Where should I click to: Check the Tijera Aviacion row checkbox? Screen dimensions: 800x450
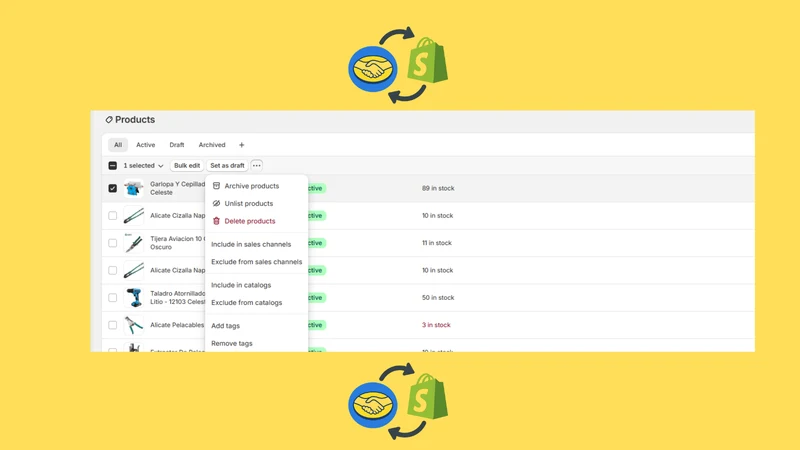[x=113, y=243]
